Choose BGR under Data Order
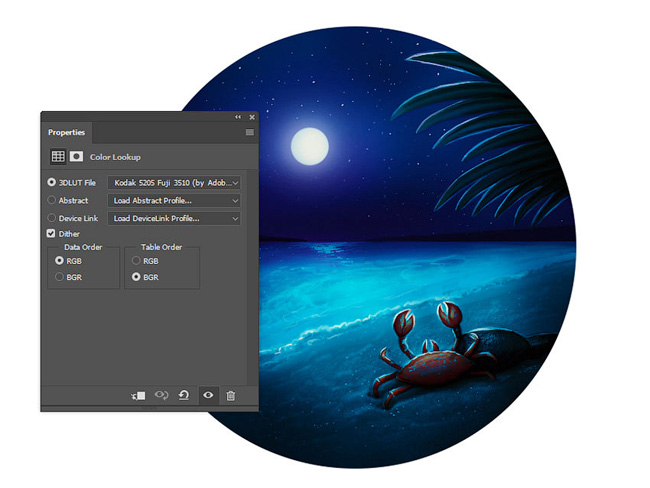Screen dimensions: 650x488 pyautogui.click(x=59, y=277)
